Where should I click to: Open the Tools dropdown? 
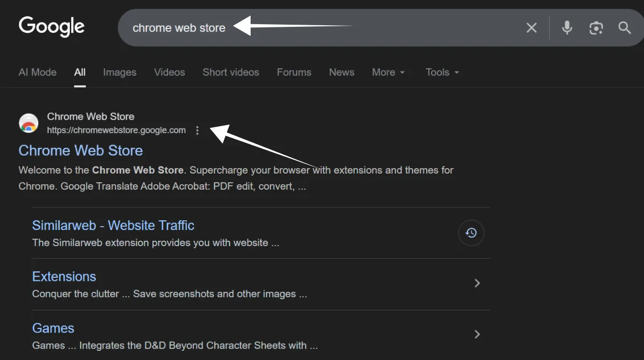click(x=442, y=73)
